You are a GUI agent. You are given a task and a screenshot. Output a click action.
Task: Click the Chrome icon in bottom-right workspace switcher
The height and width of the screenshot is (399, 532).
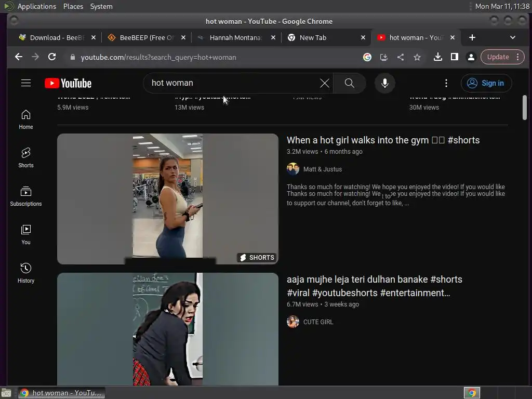coord(472,393)
